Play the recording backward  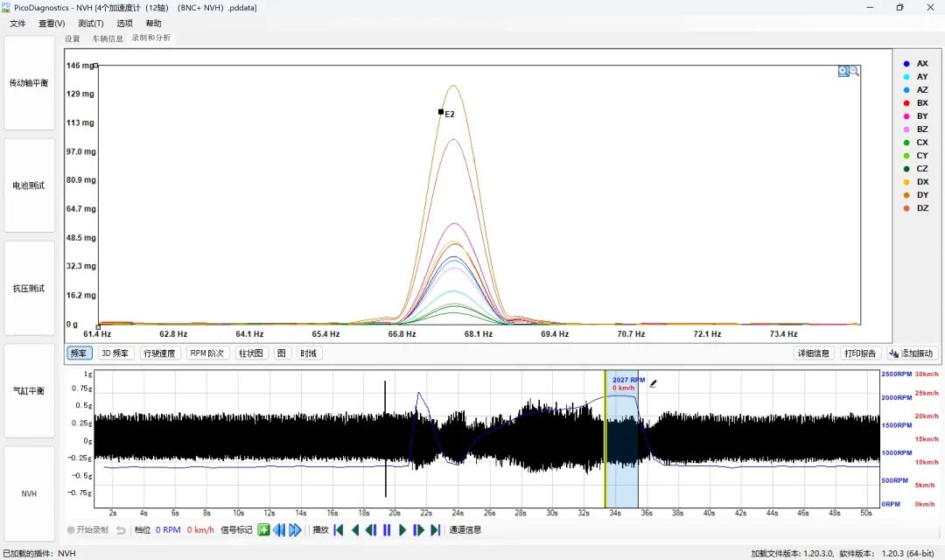pos(355,530)
